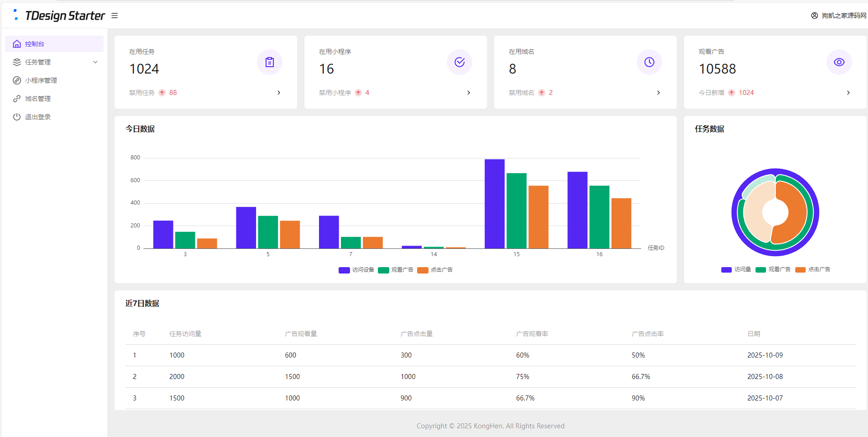868x437 pixels.
Task: Select the 域名管理 menu item
Action: (x=38, y=99)
